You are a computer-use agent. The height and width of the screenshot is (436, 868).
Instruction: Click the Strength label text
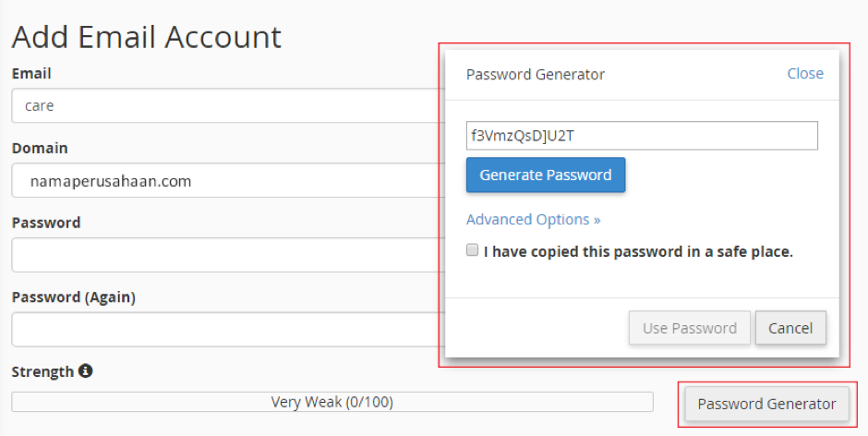pyautogui.click(x=42, y=371)
